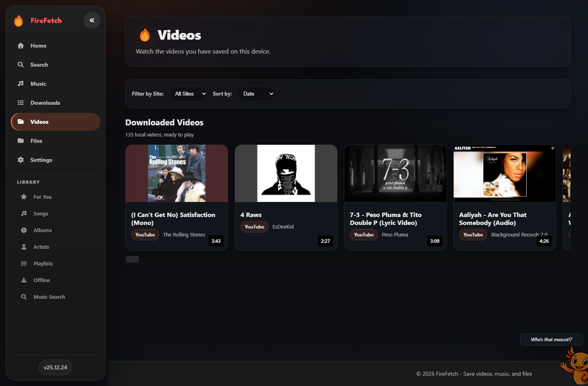Screen dimensions: 588x386
Task: Click the 2:27 duration badge
Action: coord(325,241)
